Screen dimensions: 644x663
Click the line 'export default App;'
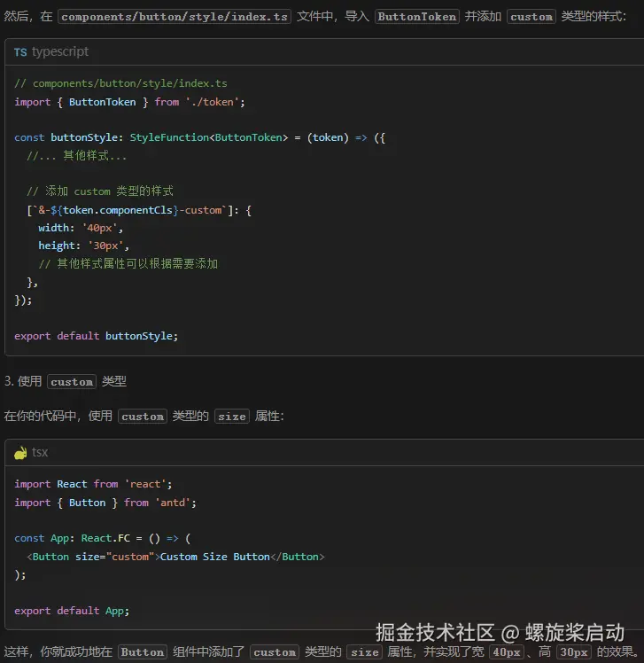72,611
